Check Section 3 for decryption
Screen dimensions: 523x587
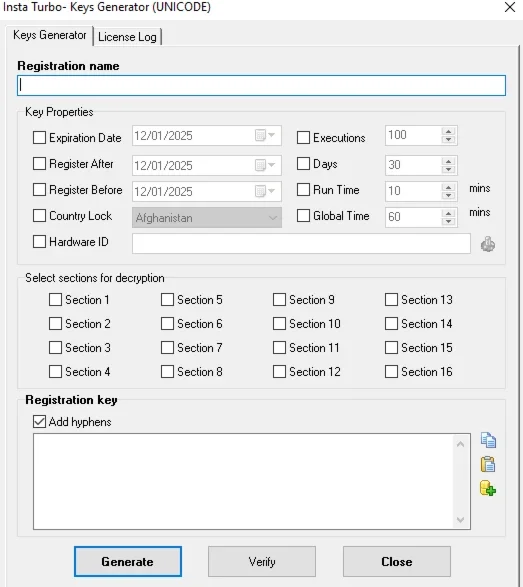click(55, 348)
